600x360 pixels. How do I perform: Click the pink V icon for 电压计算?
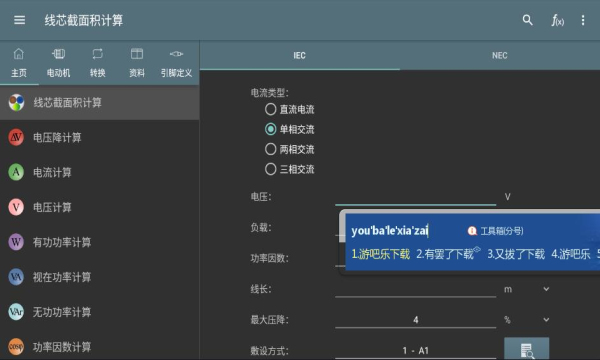[x=16, y=207]
